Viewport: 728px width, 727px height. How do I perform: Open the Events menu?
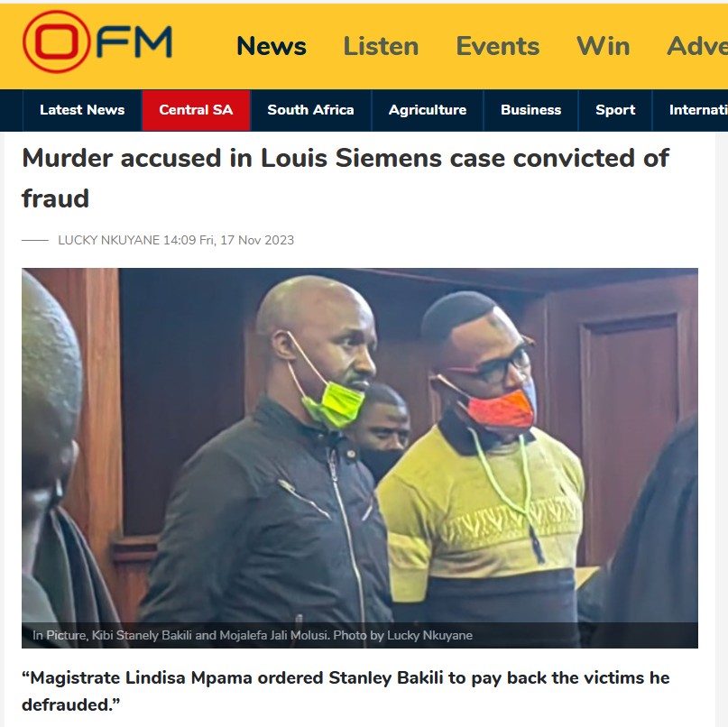coord(498,46)
